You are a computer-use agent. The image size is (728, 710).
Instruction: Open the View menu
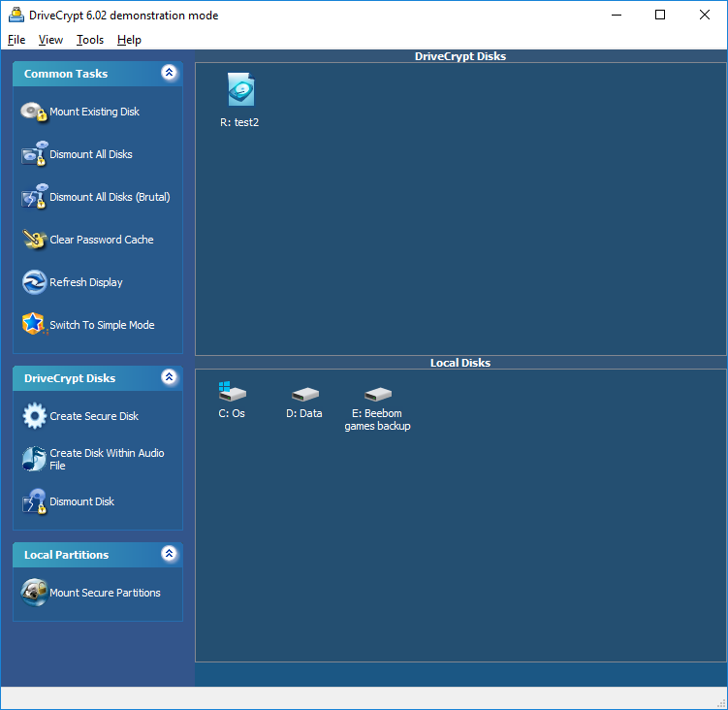click(x=50, y=40)
